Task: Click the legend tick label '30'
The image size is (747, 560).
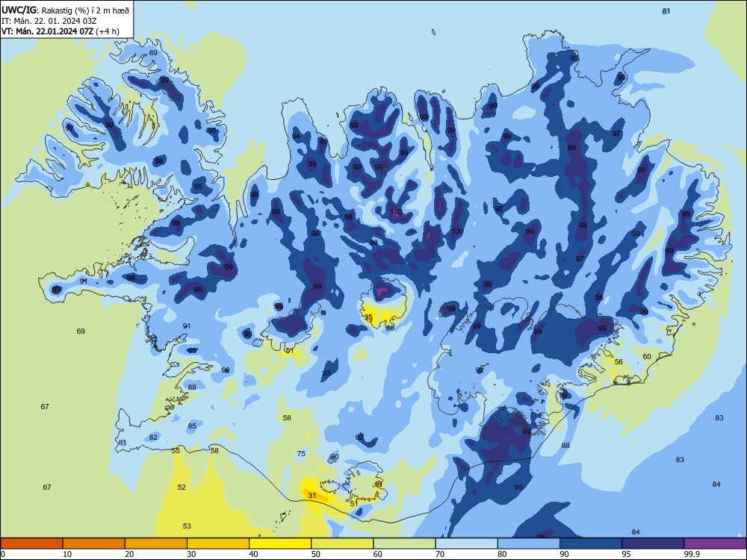Action: pos(191,554)
